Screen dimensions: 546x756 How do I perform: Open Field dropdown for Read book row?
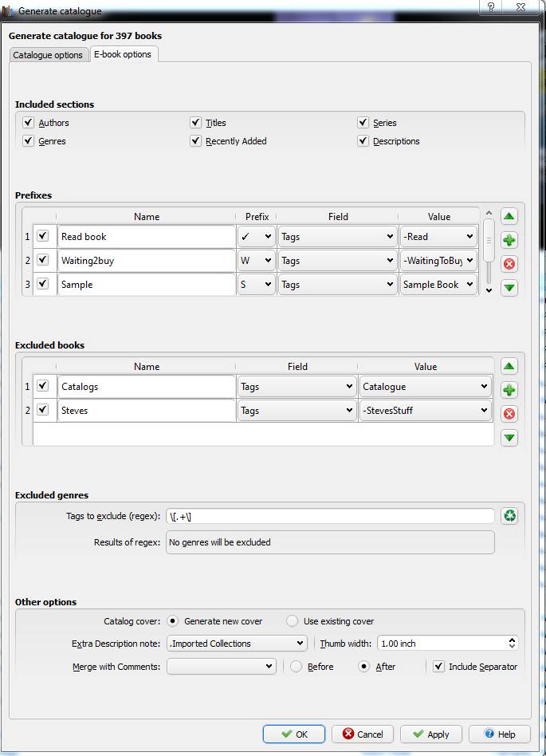point(338,237)
